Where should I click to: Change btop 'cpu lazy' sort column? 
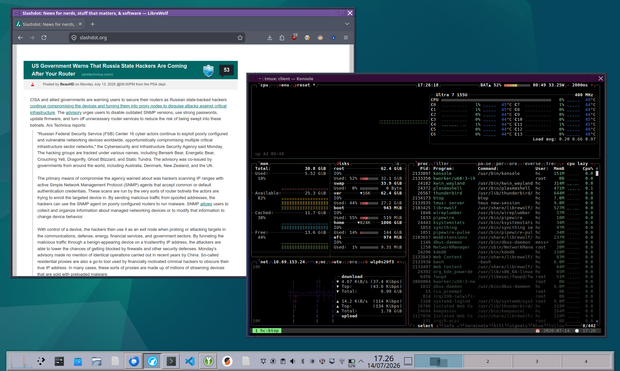click(577, 163)
